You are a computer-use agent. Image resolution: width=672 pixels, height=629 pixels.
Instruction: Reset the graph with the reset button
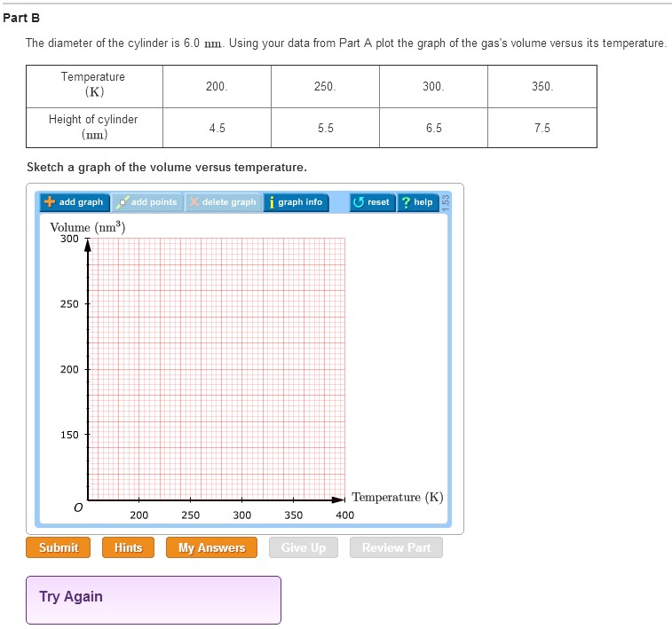pos(372,202)
